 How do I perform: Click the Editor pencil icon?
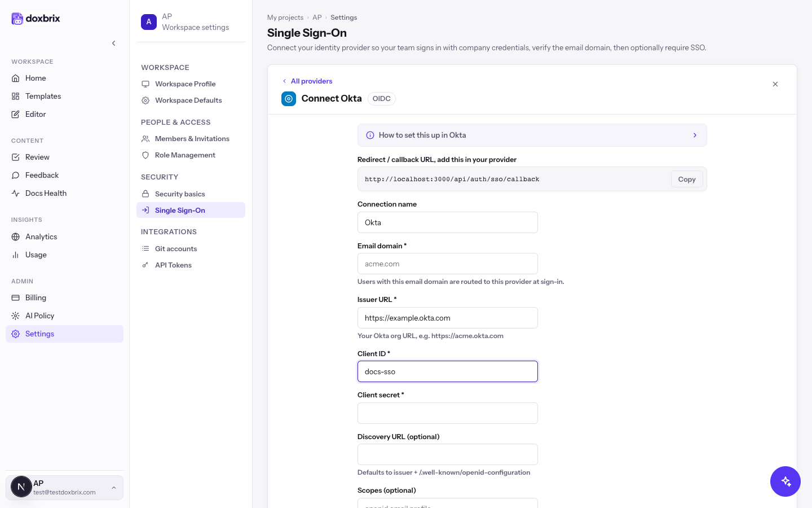pos(16,114)
